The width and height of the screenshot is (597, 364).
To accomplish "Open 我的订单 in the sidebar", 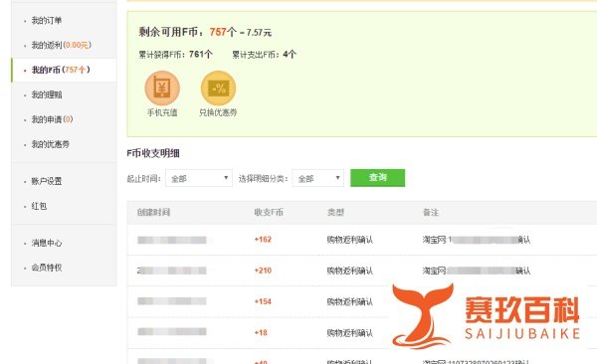I will pos(47,21).
